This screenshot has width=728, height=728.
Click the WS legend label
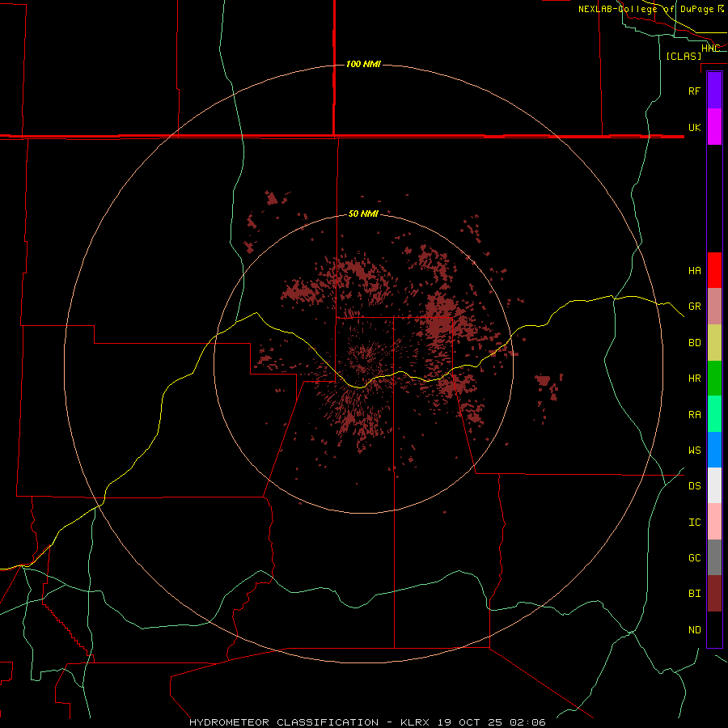[x=694, y=451]
